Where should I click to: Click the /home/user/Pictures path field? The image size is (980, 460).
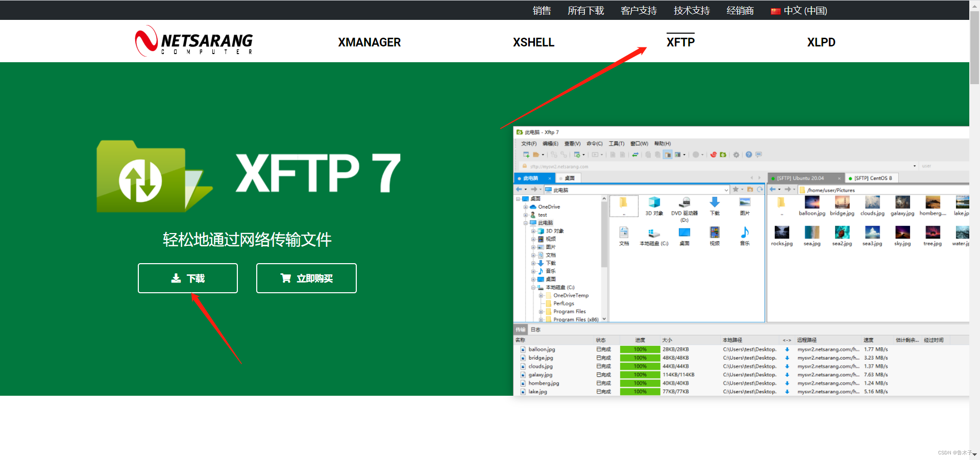click(x=883, y=190)
